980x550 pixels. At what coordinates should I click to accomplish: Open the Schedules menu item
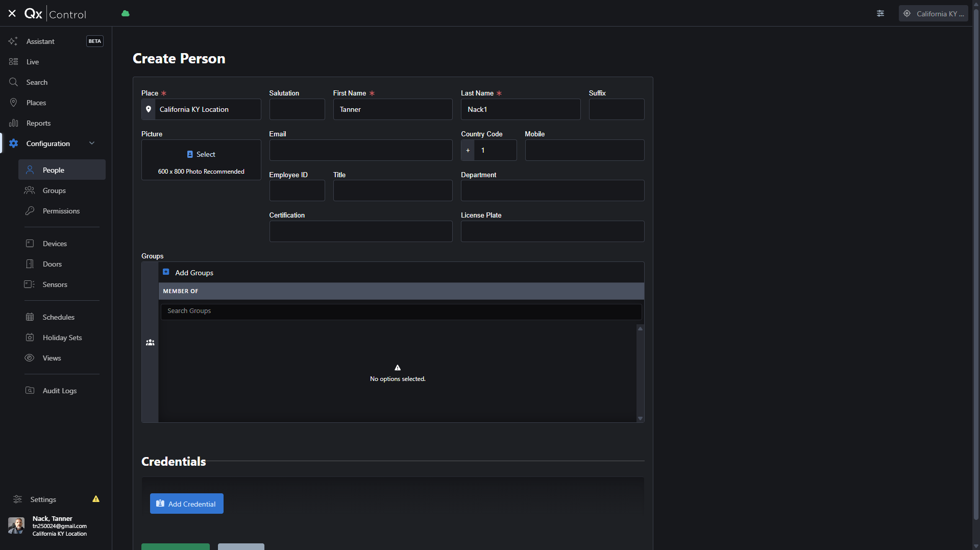click(59, 317)
